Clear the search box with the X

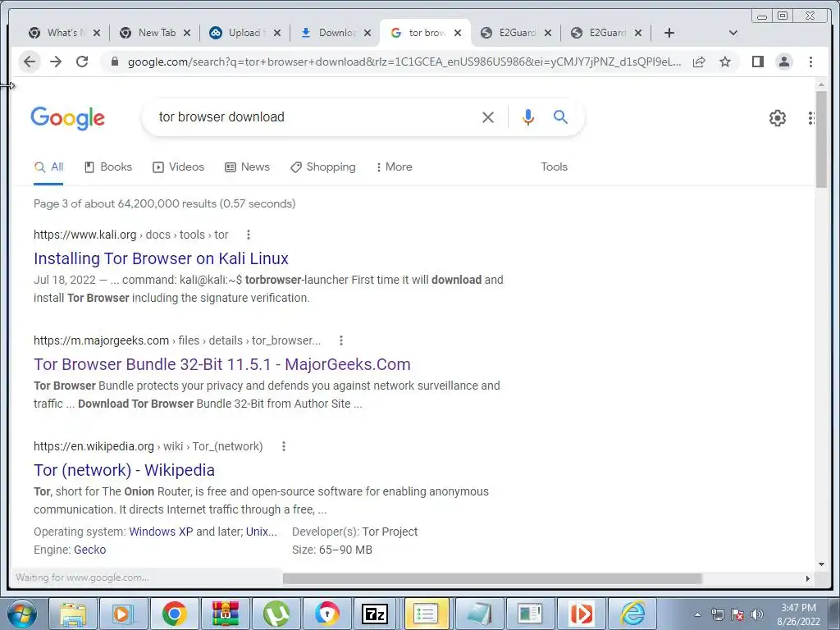(x=487, y=117)
